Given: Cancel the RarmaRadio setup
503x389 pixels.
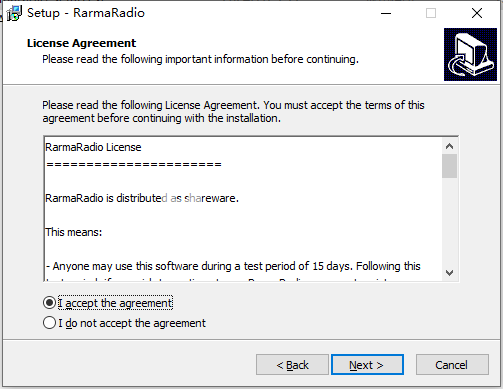Looking at the screenshot, I should (452, 365).
